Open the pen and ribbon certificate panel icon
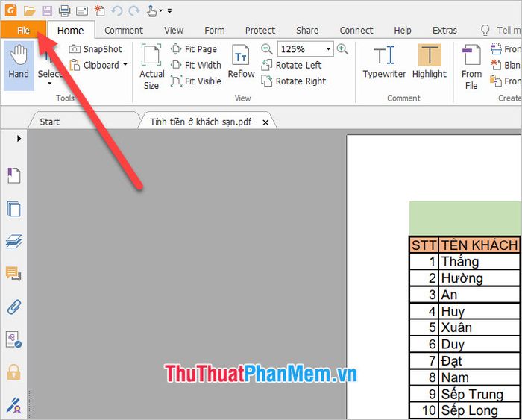 coord(13,405)
